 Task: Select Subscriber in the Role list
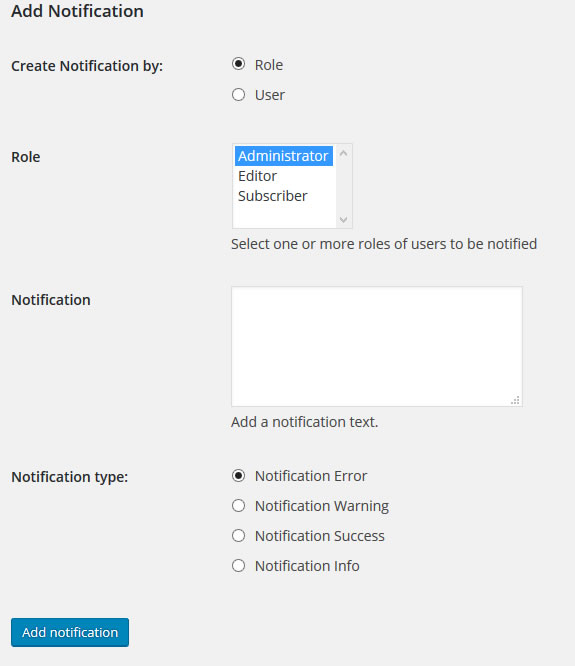tap(284, 196)
